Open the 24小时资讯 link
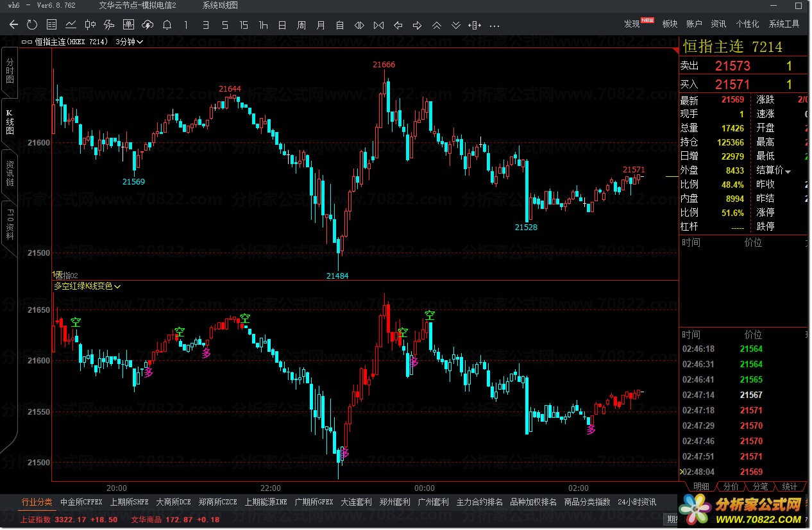This screenshot has height=530, width=812. click(636, 502)
